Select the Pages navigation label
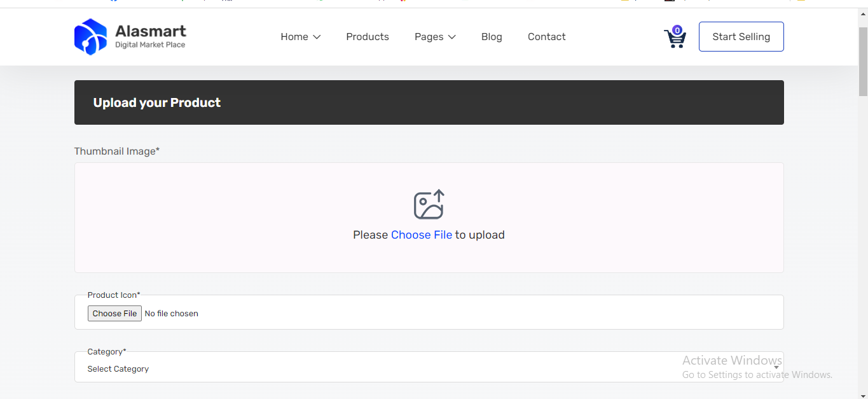Screen dimensions: 868x399 coord(429,37)
